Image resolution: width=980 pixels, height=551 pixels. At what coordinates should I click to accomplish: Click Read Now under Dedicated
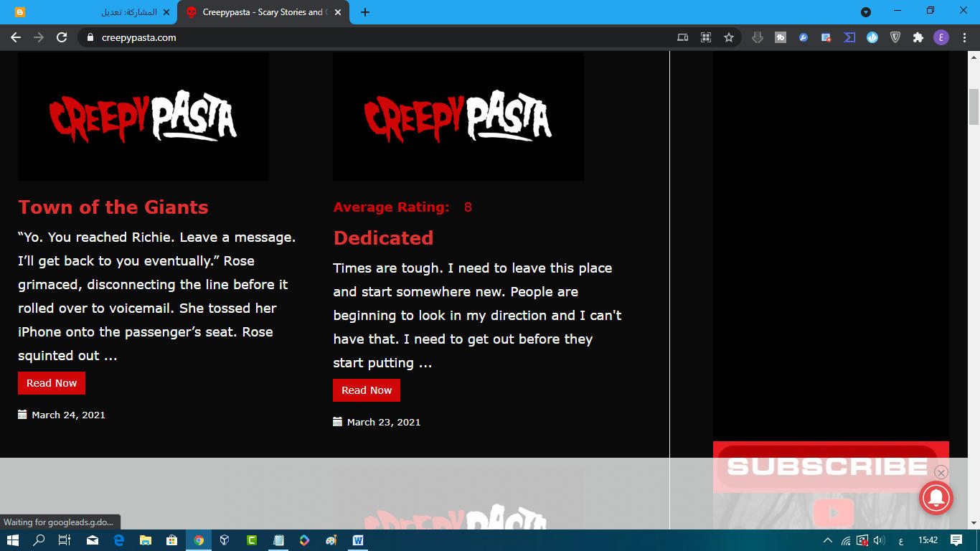click(367, 390)
